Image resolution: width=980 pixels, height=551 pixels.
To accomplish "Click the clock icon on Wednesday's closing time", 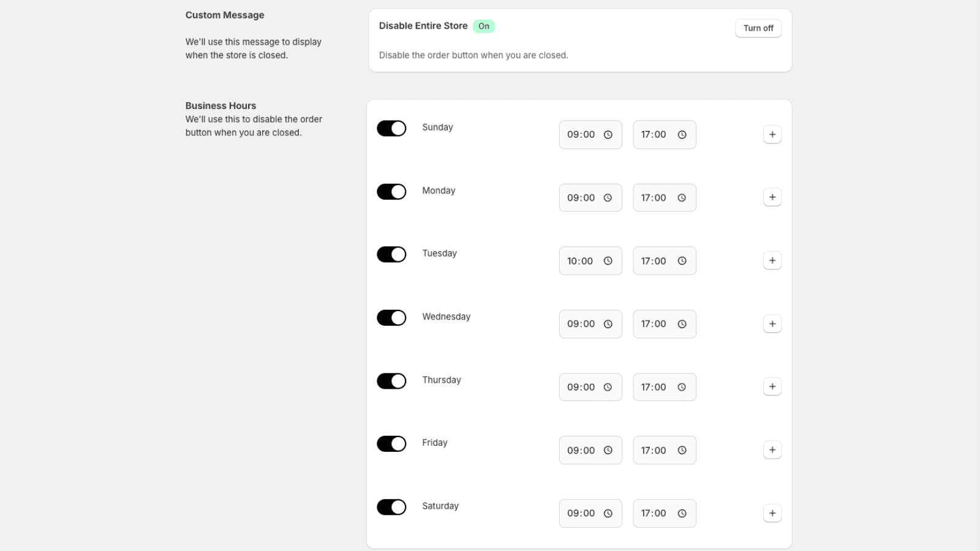I will coord(682,324).
